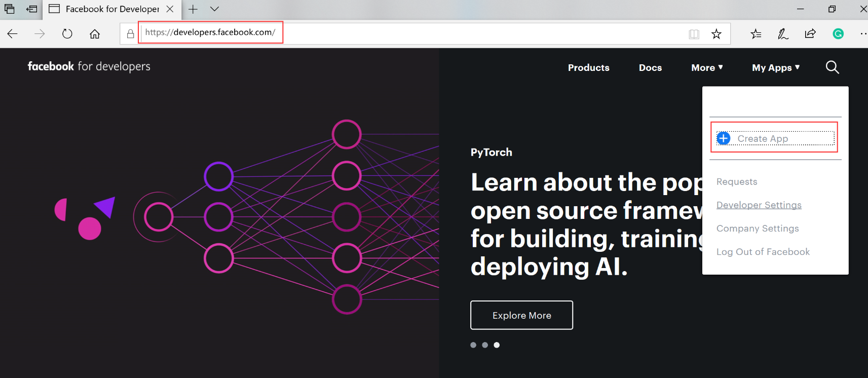
Task: Click the Explore More button
Action: 522,315
